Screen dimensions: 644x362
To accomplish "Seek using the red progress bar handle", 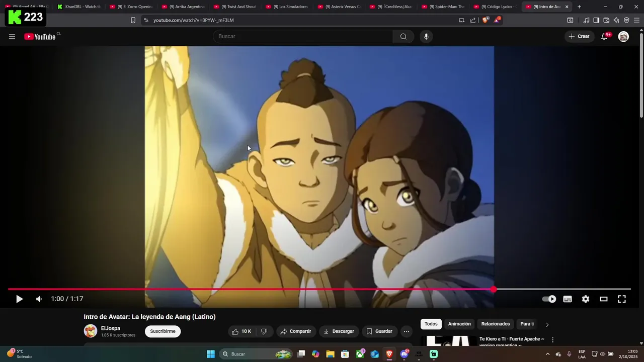I will [494, 289].
